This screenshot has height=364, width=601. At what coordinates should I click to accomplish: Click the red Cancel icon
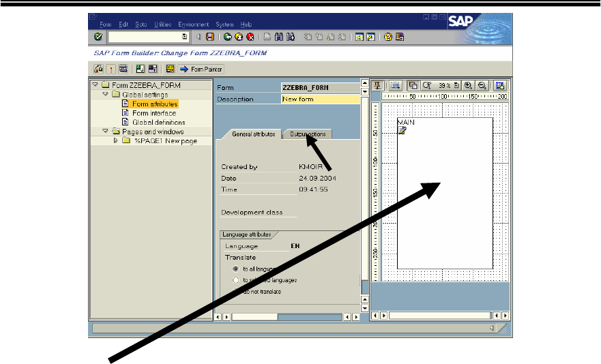click(250, 37)
